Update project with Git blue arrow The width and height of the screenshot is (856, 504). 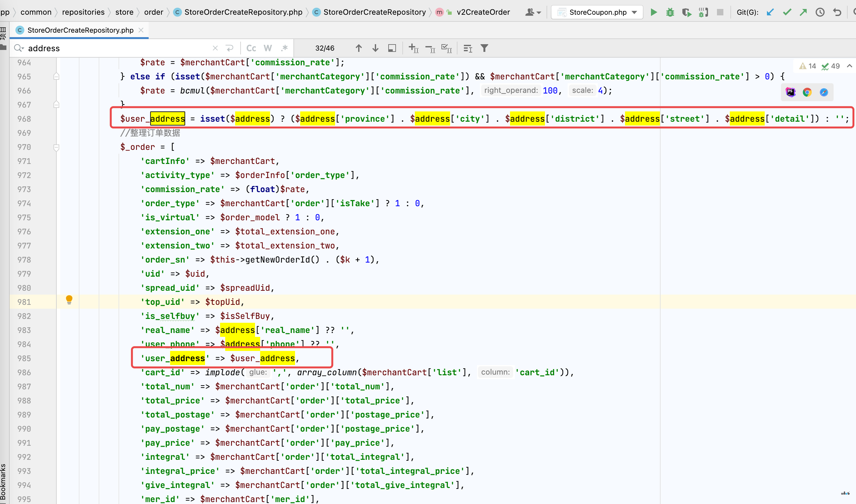tap(770, 12)
